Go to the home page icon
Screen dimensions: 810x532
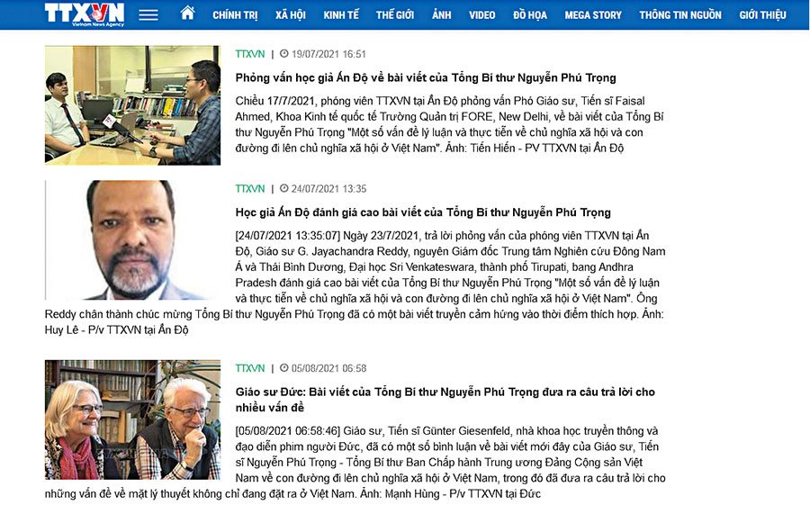187,14
